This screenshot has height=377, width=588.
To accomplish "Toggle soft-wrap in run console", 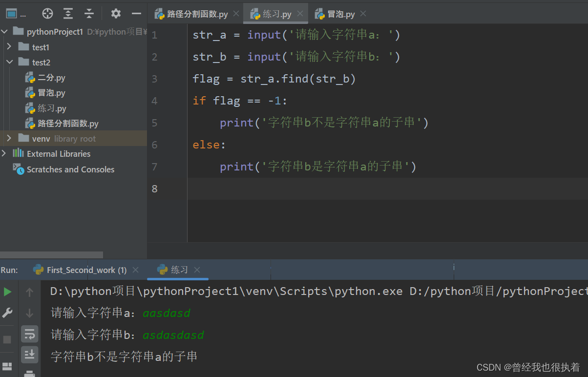I will pyautogui.click(x=29, y=334).
